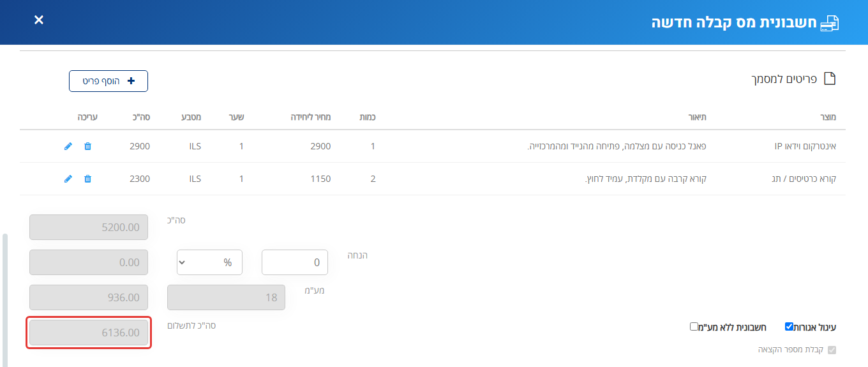Toggle the קבלת מספר הקצאה checkbox
Viewport: 868px width, 367px height.
coord(831,350)
